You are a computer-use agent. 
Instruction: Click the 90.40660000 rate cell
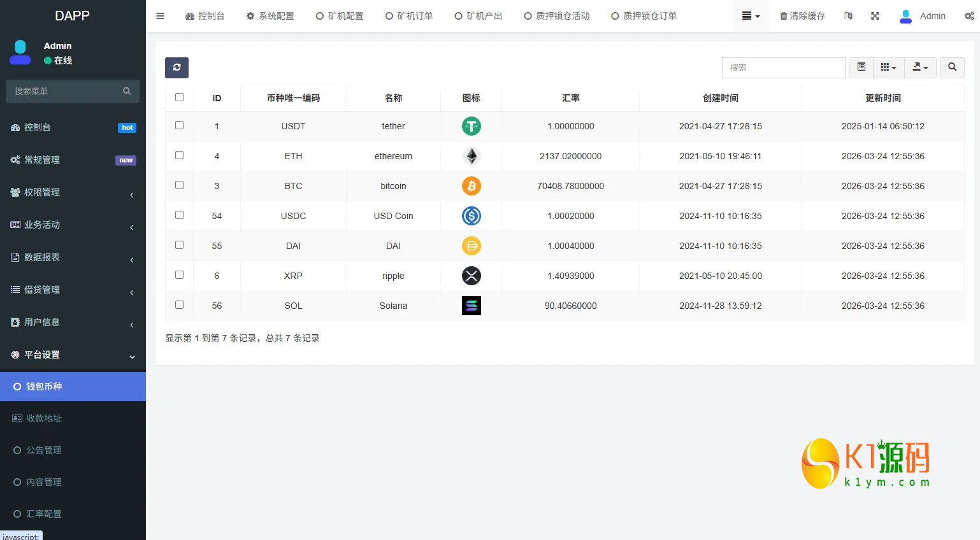tap(571, 306)
